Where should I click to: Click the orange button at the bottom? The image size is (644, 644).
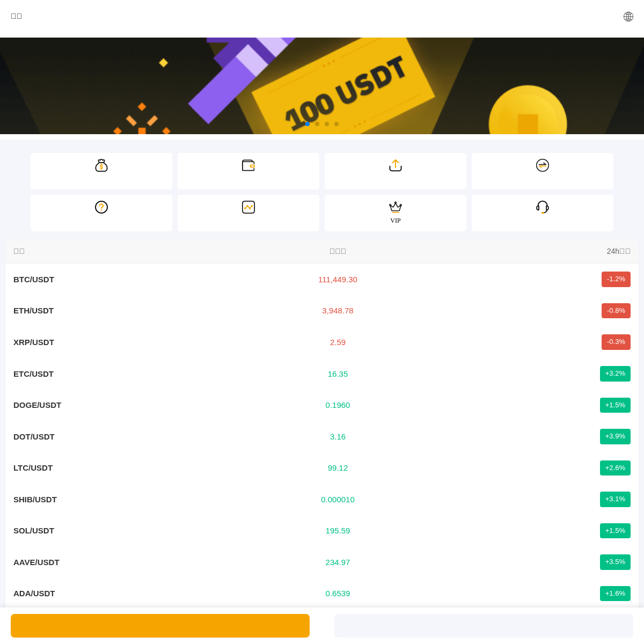pyautogui.click(x=160, y=626)
